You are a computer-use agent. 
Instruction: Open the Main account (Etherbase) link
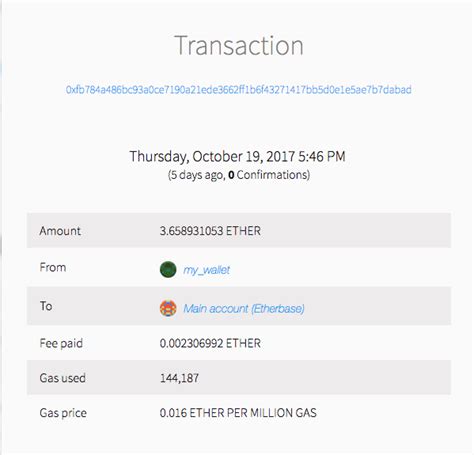point(244,308)
